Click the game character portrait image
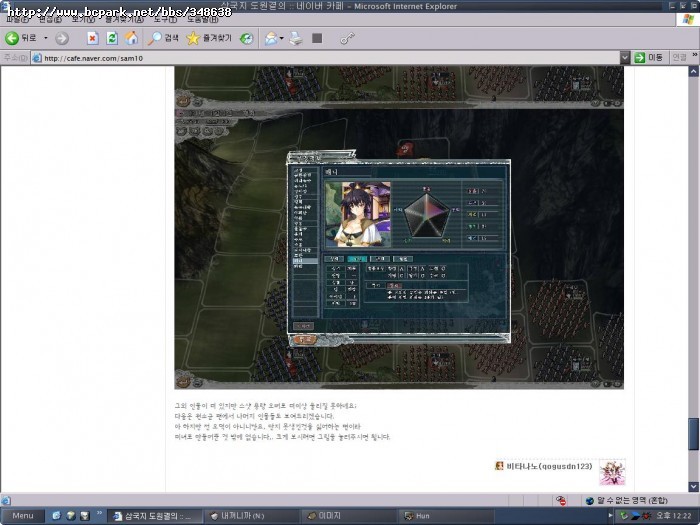The width and height of the screenshot is (700, 525). coord(358,214)
